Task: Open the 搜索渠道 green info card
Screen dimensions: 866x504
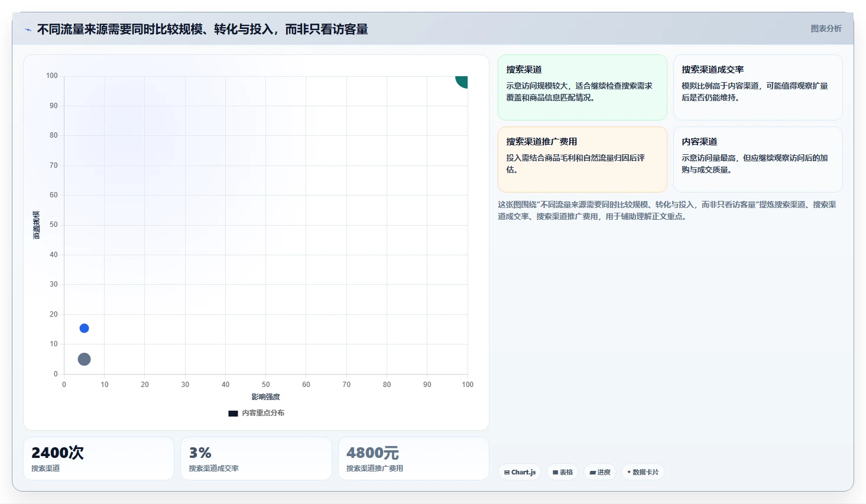Action: point(582,87)
